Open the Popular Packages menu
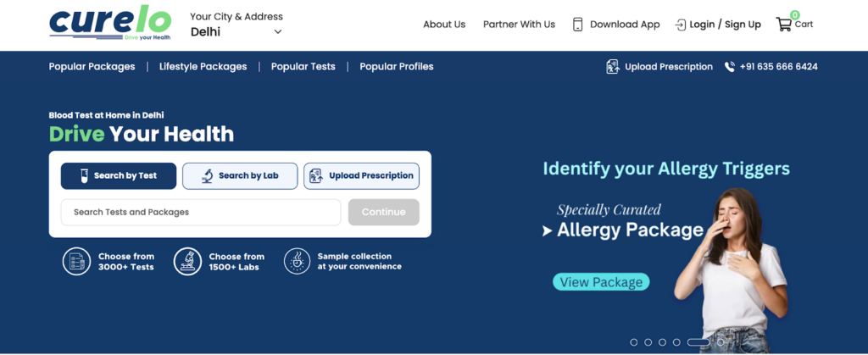The width and height of the screenshot is (868, 355). [92, 67]
